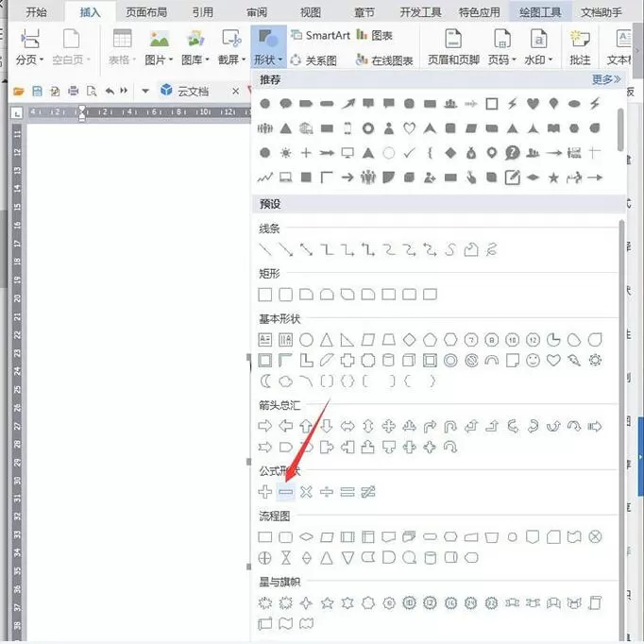Switch to the 引用 tab
644x644 pixels.
point(203,12)
